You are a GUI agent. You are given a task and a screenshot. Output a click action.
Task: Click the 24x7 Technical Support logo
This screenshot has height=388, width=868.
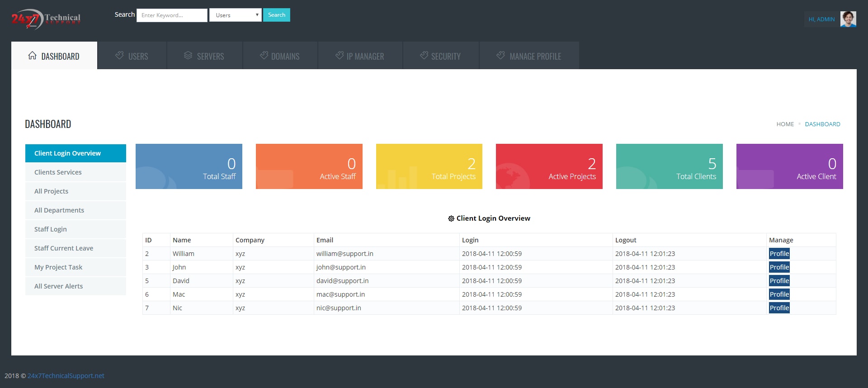pos(46,19)
